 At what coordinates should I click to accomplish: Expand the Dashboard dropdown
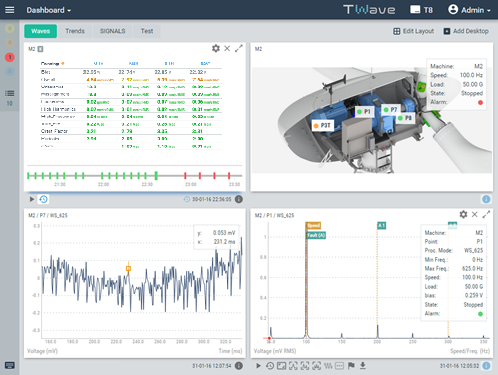tap(49, 10)
